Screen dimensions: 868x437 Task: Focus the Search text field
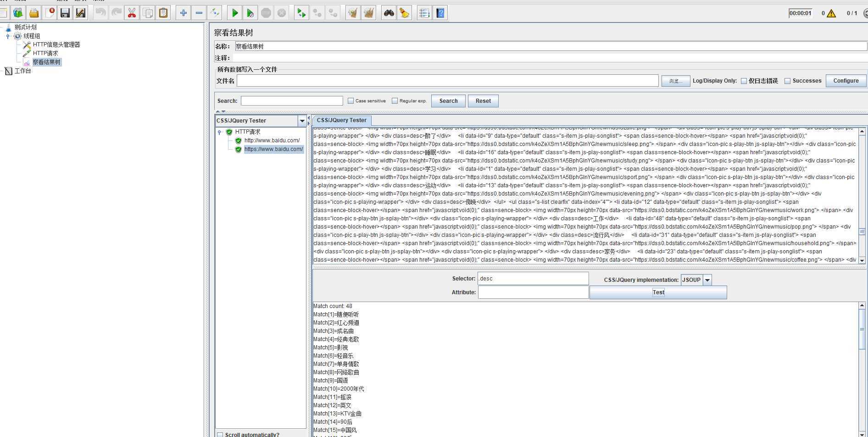tap(292, 101)
